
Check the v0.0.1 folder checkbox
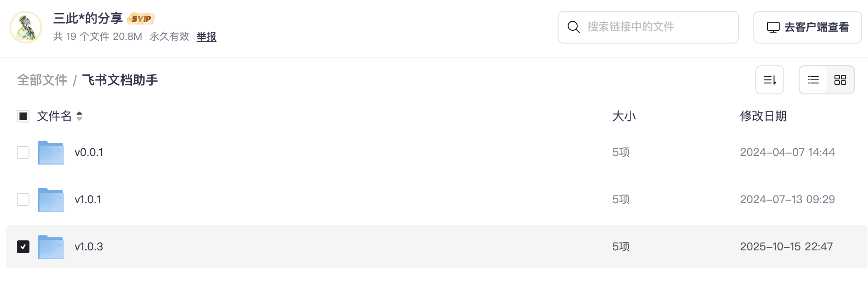[x=23, y=152]
